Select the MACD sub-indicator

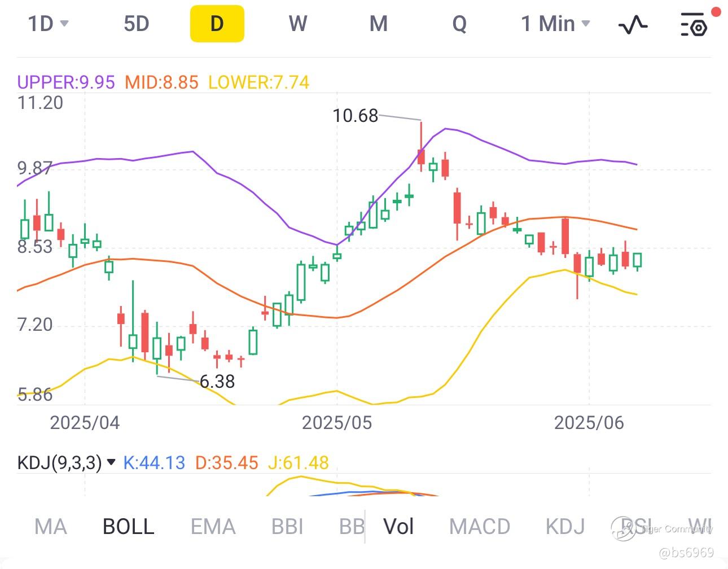(480, 527)
